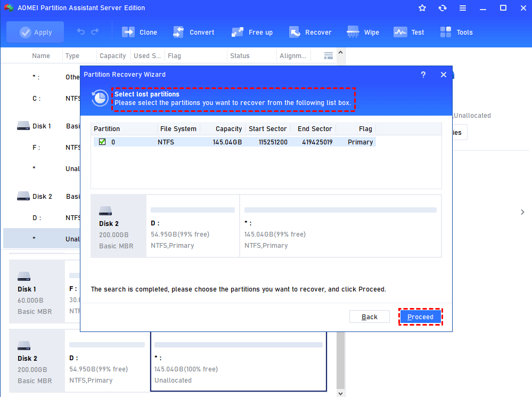Open the Test tool
The width and height of the screenshot is (532, 397).
click(409, 33)
